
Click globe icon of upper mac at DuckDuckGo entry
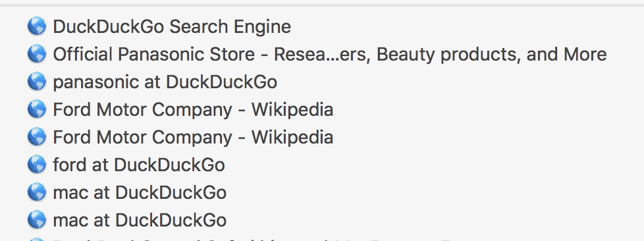click(37, 192)
